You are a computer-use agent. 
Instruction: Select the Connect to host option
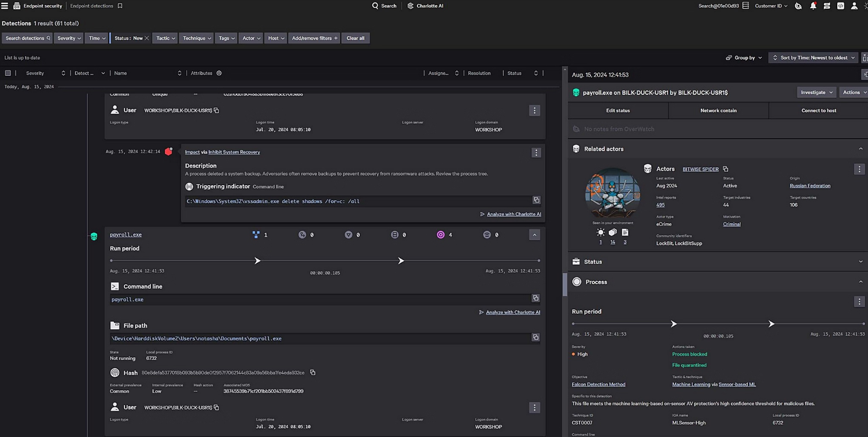tap(818, 111)
